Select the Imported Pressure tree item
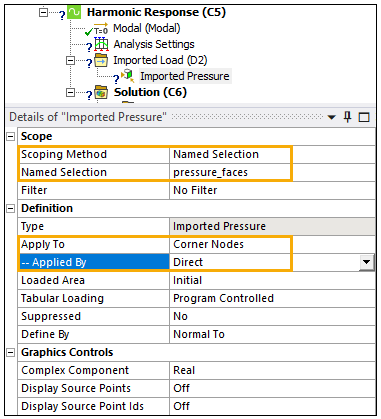Image resolution: width=381 pixels, height=419 pixels. coord(185,76)
